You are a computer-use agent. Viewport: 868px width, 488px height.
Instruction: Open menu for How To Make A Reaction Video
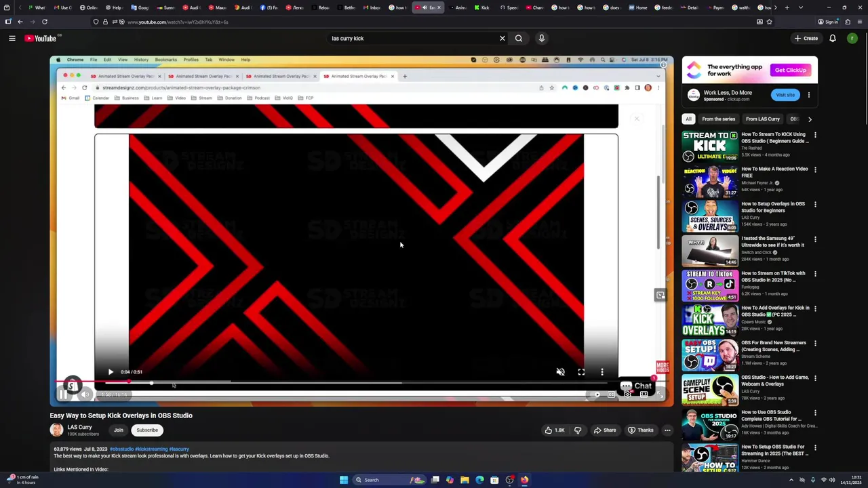click(815, 169)
